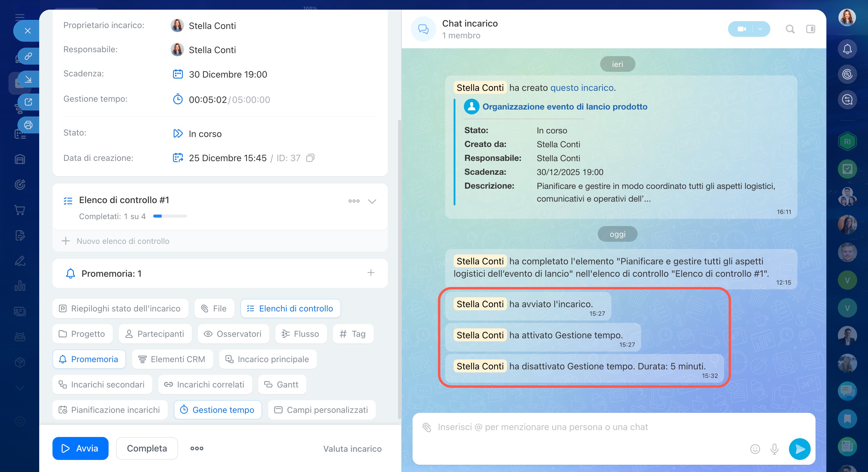Select the Gantt chip
Screen dimensions: 868x472
click(282, 384)
